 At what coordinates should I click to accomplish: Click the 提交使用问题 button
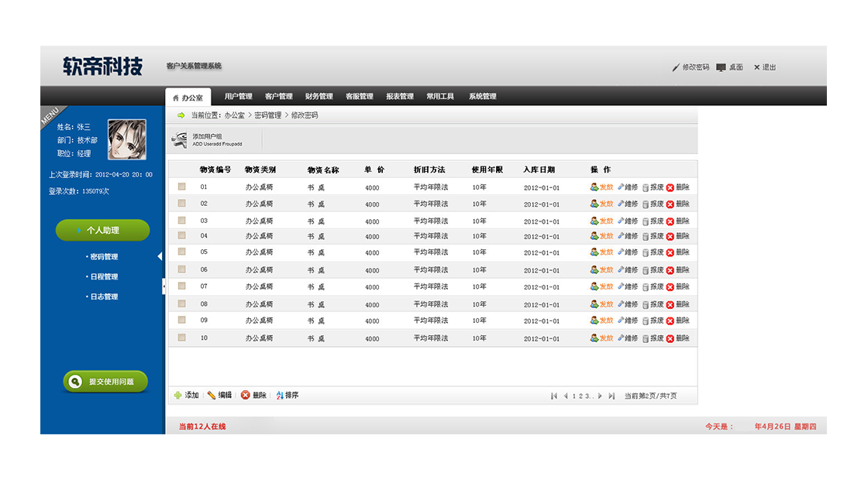[105, 382]
